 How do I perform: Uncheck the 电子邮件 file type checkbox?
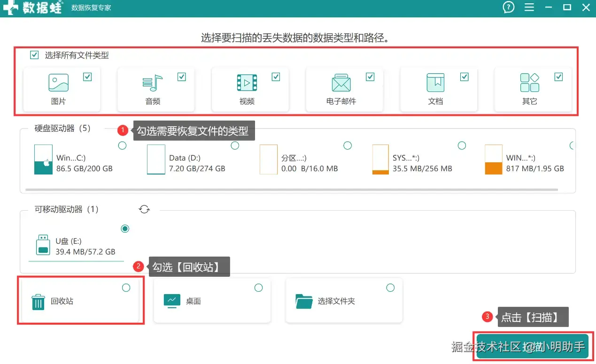[x=370, y=77]
